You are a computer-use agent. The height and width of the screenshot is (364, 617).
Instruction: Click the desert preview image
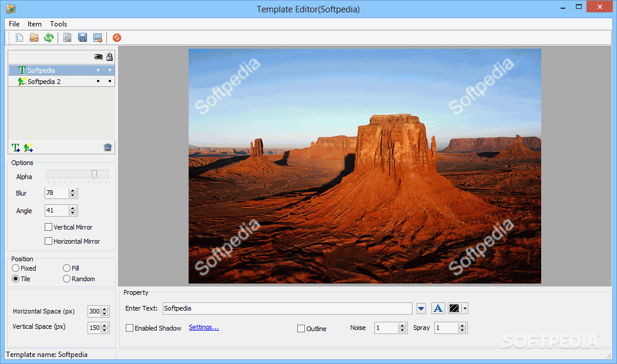click(365, 166)
